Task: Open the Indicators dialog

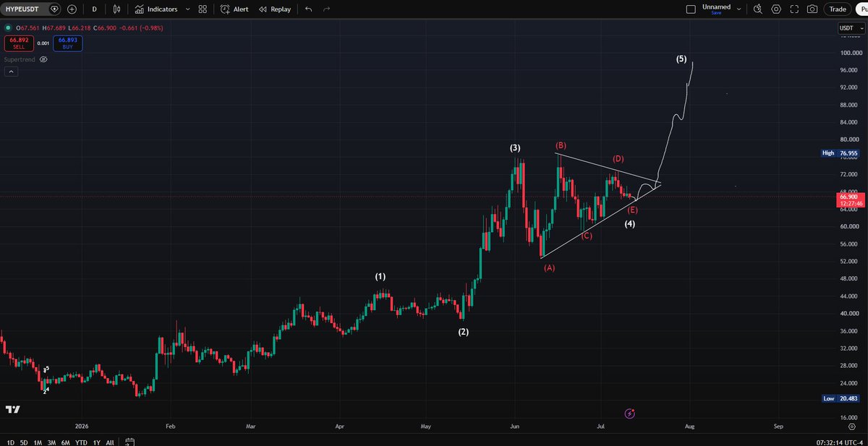Action: (x=156, y=9)
